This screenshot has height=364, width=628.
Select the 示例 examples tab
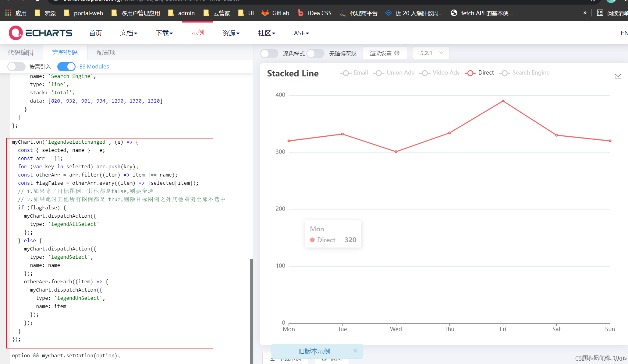198,33
